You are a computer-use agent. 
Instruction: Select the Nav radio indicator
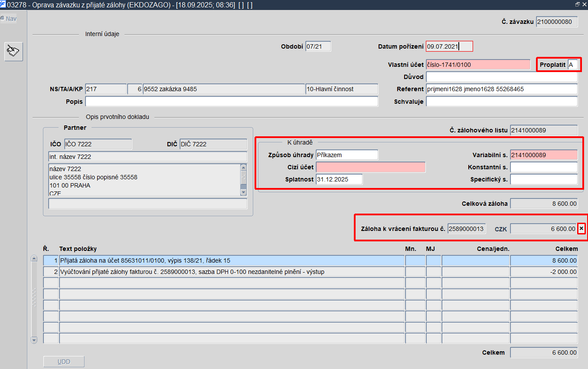coord(3,18)
